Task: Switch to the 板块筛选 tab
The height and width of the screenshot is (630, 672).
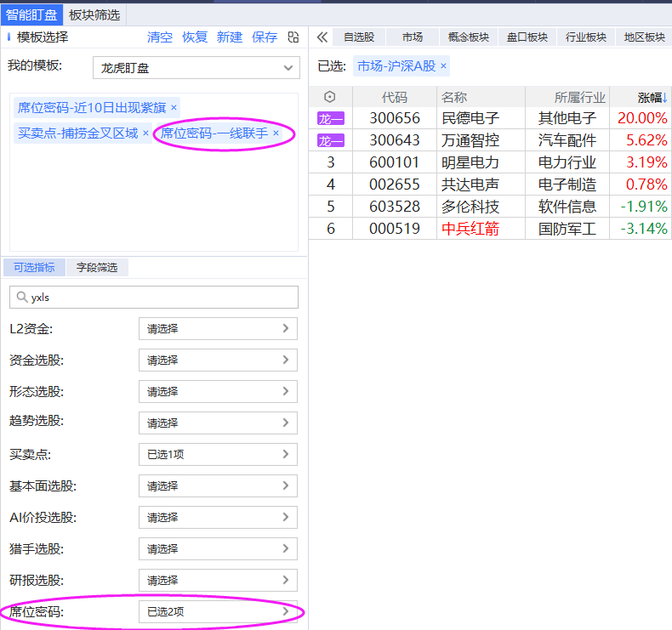Action: (94, 15)
